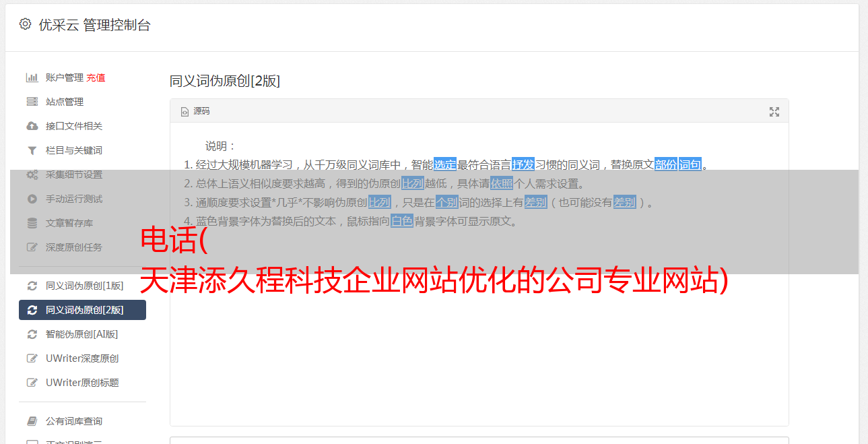Click the 源码 toolbar button
Viewport: 868px width, 444px height.
(195, 111)
